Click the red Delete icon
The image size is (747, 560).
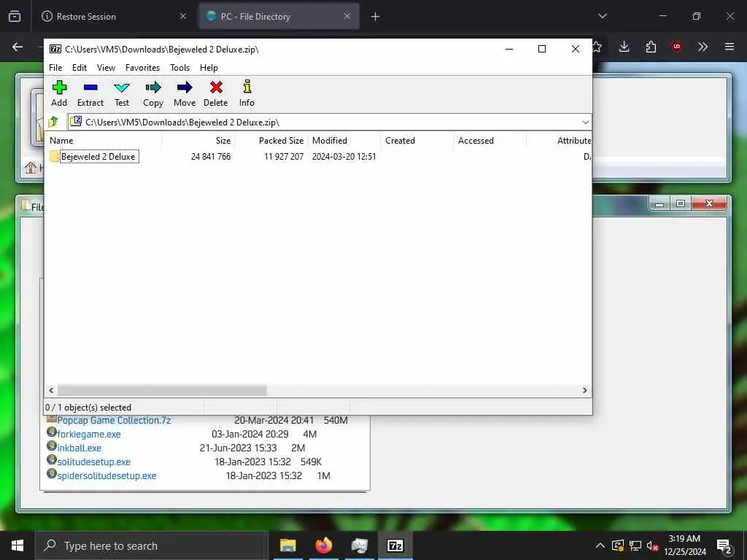216,93
